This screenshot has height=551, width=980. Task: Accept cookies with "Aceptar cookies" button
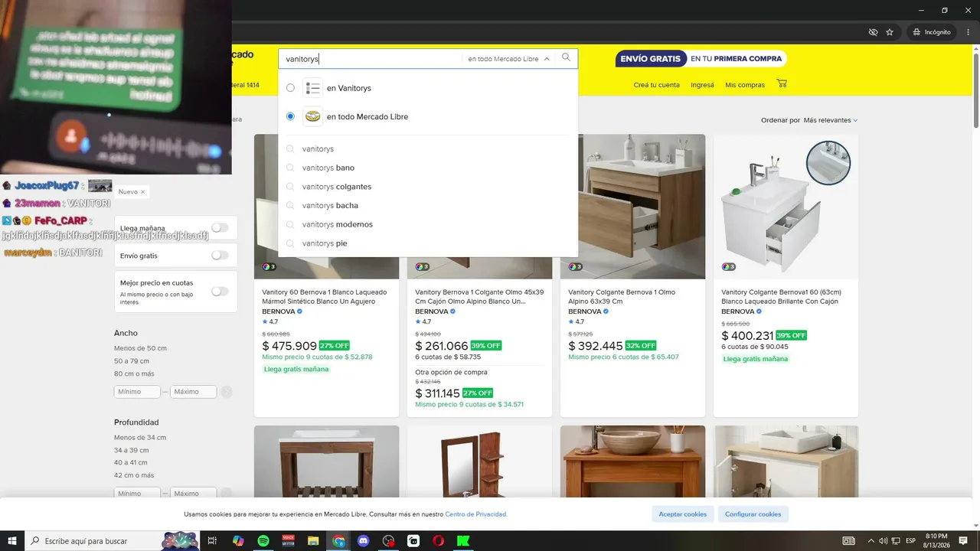pyautogui.click(x=683, y=514)
